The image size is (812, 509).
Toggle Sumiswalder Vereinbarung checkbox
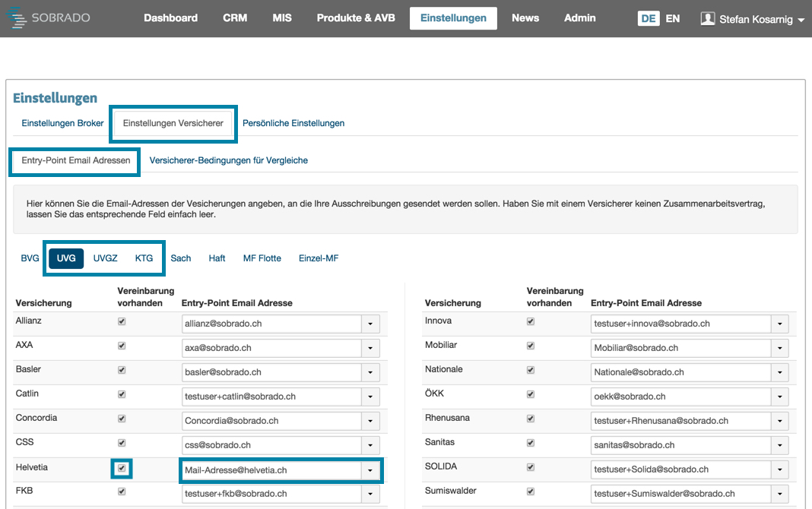[x=531, y=492]
